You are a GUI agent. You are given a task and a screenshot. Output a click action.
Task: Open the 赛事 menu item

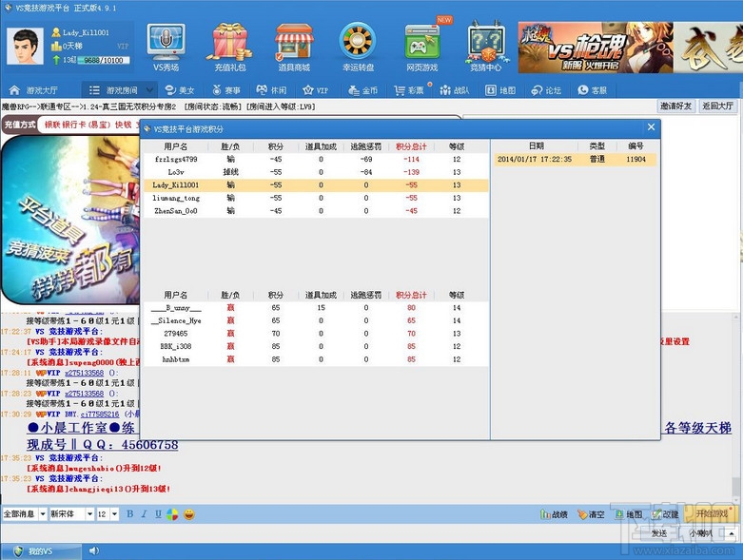[226, 90]
